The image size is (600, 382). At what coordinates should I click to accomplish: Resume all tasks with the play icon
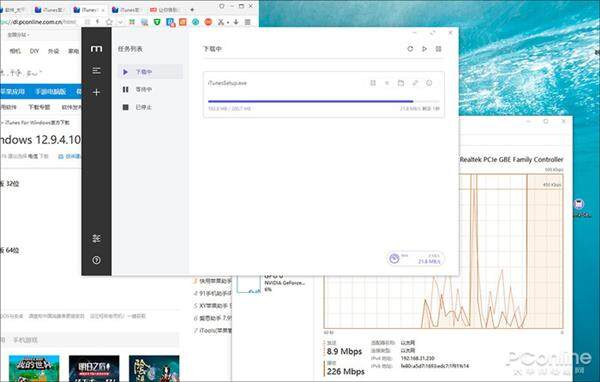pos(424,49)
